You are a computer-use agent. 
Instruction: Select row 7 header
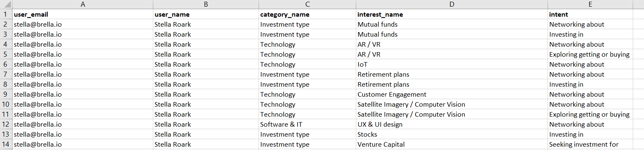tap(6, 75)
